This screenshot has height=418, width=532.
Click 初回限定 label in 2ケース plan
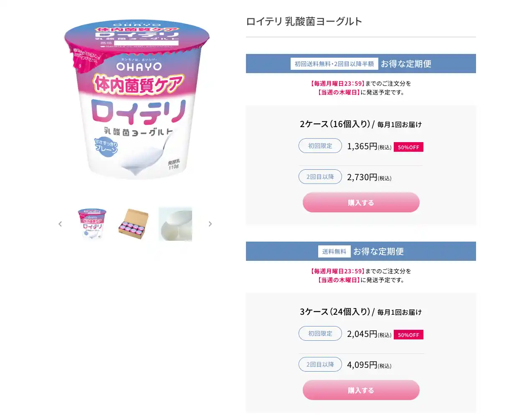pyautogui.click(x=320, y=146)
